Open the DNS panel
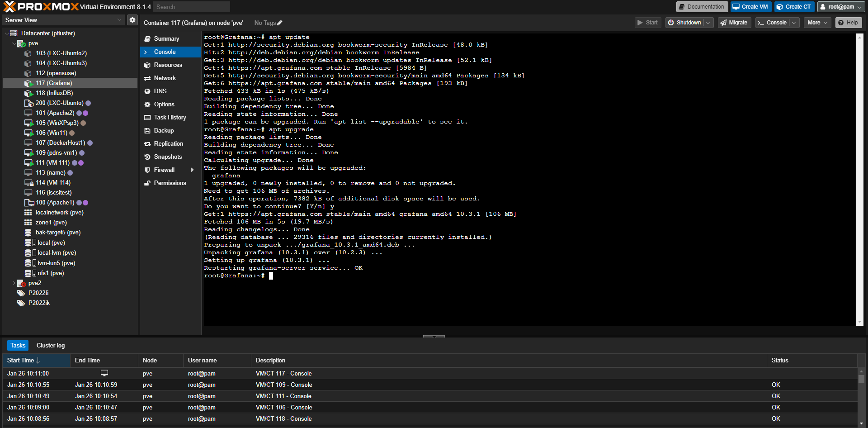Screen dimensions: 868x428 click(x=170, y=91)
